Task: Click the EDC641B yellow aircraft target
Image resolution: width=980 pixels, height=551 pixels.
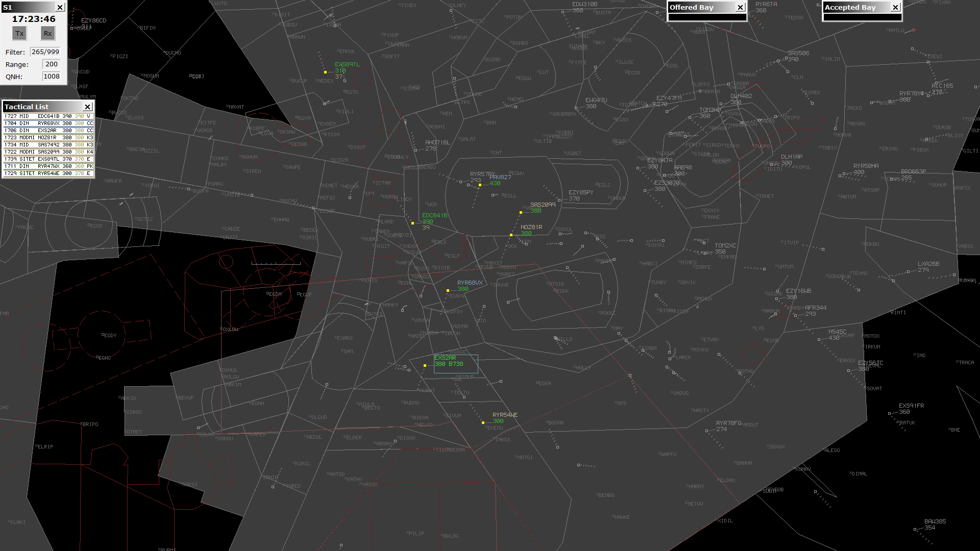Action: pos(412,223)
